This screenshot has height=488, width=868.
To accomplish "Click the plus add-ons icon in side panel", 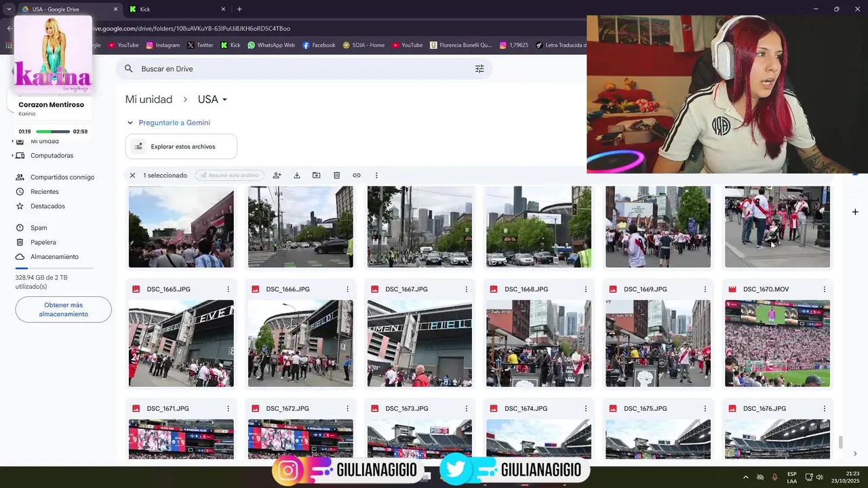I will pos(855,212).
